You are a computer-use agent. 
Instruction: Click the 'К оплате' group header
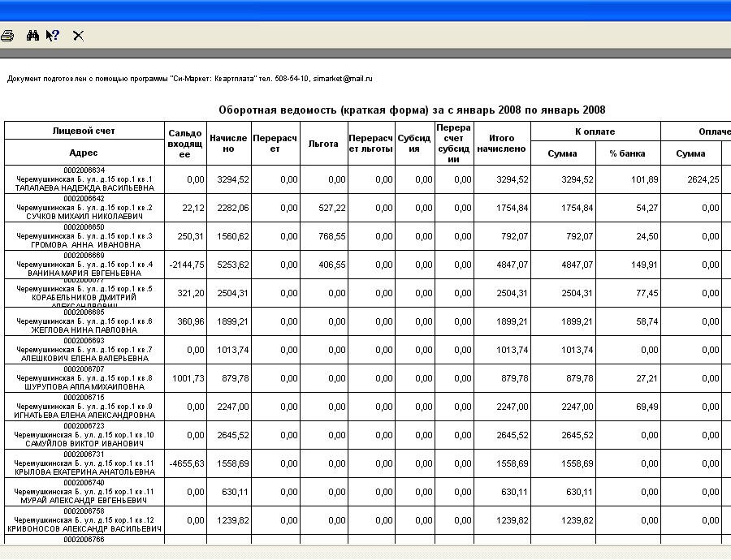(x=595, y=131)
